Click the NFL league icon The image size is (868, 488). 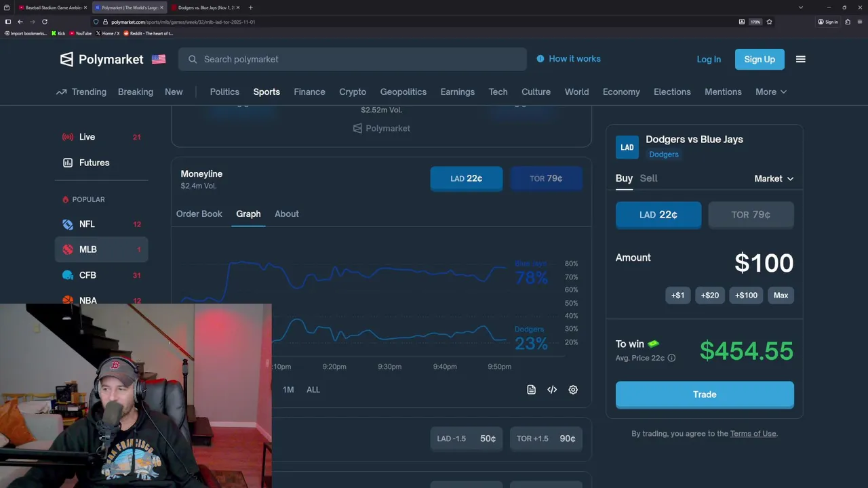pos(68,224)
